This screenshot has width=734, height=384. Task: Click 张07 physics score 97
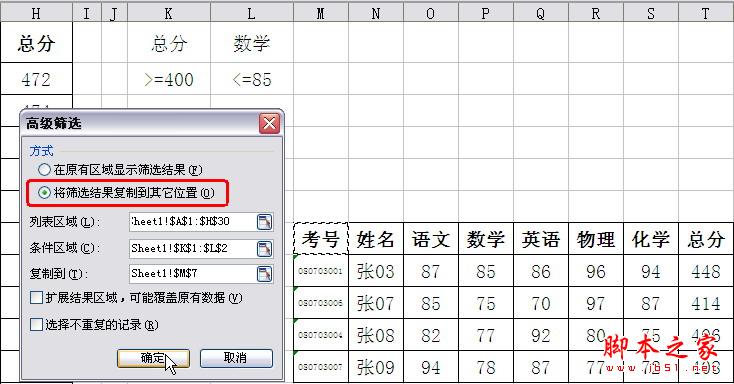click(x=596, y=303)
